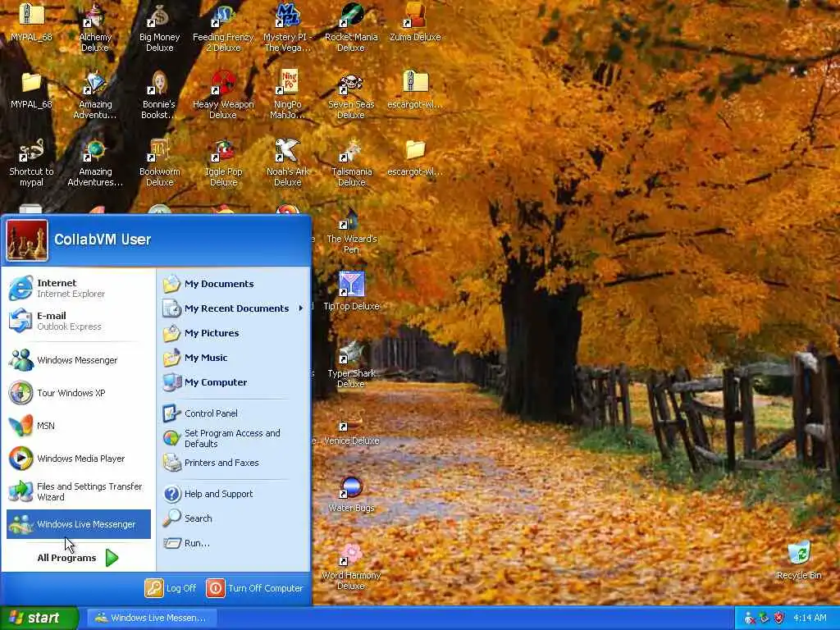Click the Log Off button
Screen dimensions: 840x630
click(171, 588)
